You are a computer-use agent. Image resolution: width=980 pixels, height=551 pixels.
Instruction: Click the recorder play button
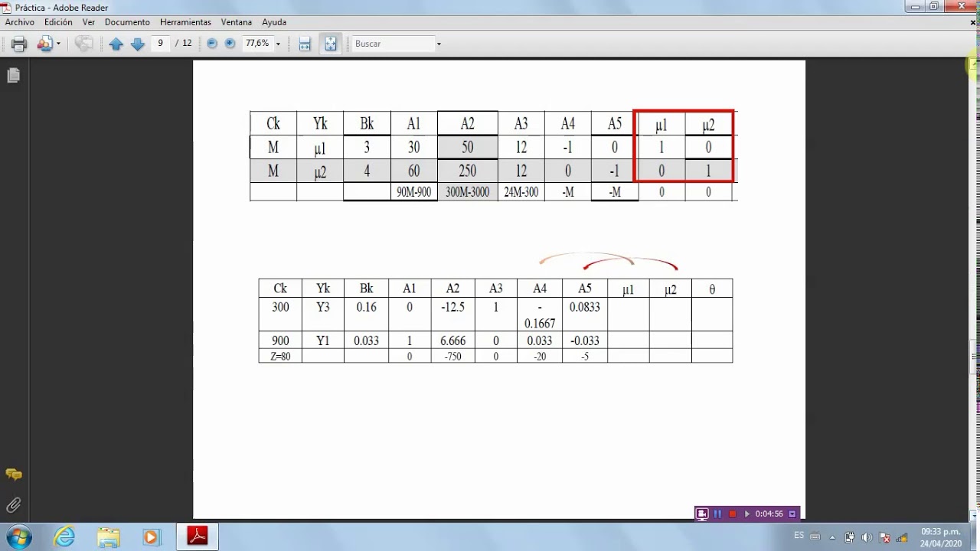(747, 514)
